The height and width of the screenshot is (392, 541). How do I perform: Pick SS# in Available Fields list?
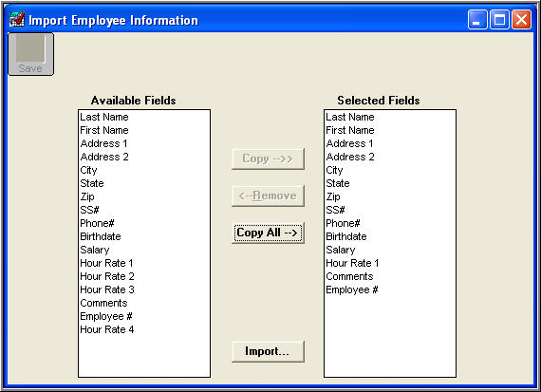coord(90,210)
